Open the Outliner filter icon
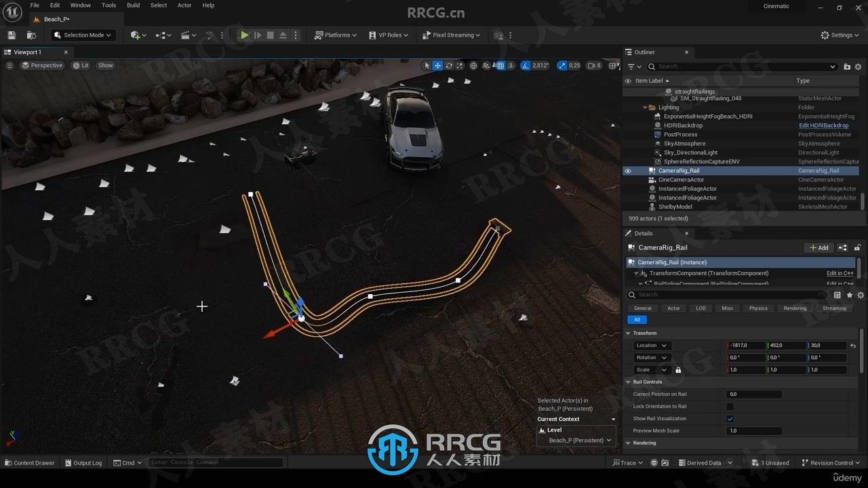The width and height of the screenshot is (868, 488). click(x=634, y=66)
